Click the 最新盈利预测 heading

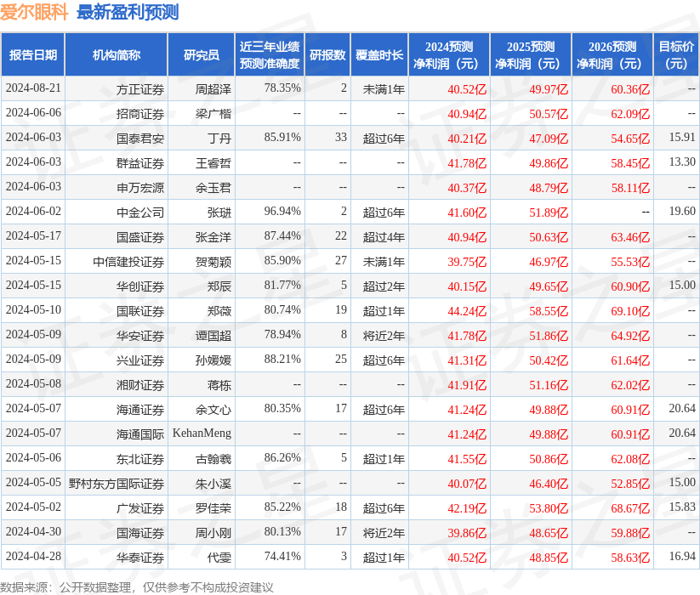(128, 12)
